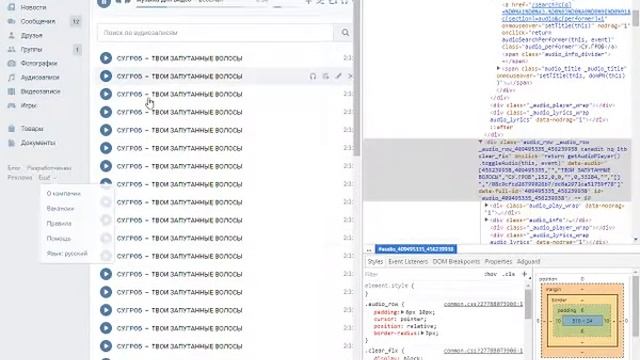Choose О компании from the dropdown menu

[64, 193]
